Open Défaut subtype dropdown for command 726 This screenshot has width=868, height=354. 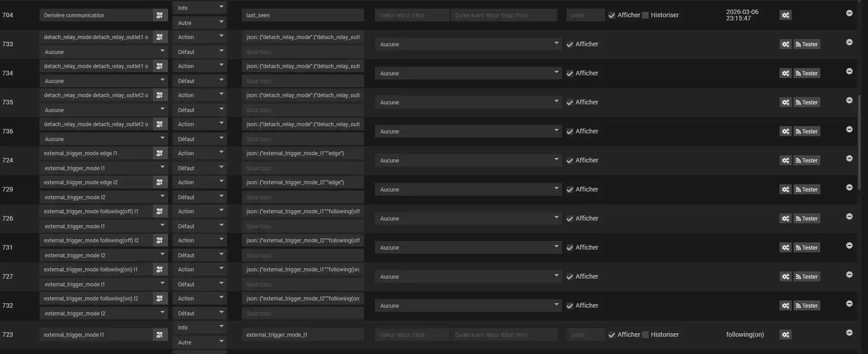pos(199,226)
